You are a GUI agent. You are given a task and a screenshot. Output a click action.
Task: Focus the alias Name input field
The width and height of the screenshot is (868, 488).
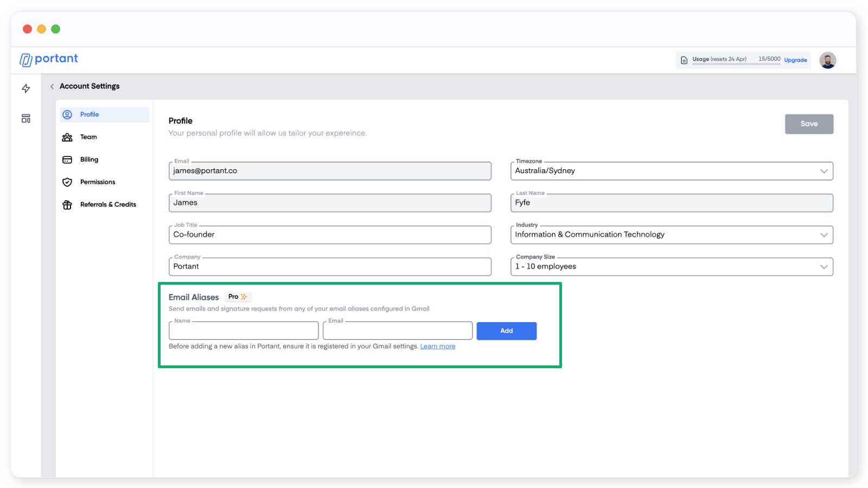coord(244,331)
